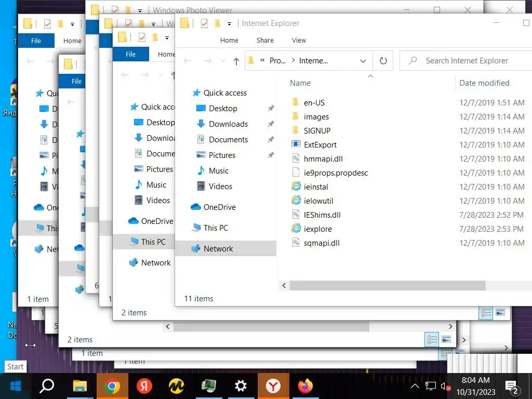Select Videos in the 2-items window sidebar

tap(158, 201)
